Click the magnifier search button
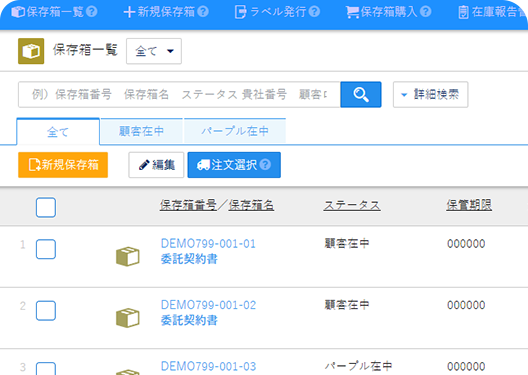Image resolution: width=528 pixels, height=375 pixels. 361,95
